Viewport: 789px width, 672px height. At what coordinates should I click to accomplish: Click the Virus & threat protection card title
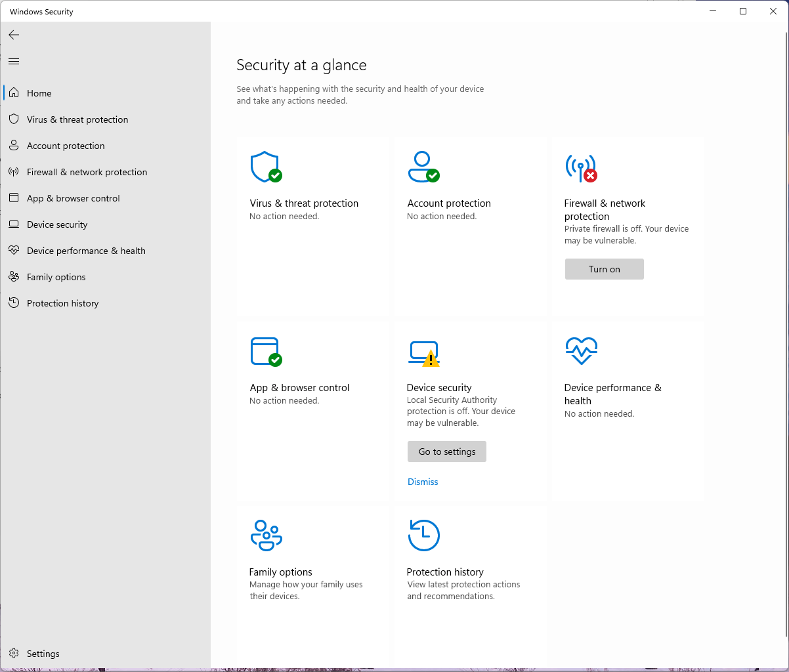point(304,203)
